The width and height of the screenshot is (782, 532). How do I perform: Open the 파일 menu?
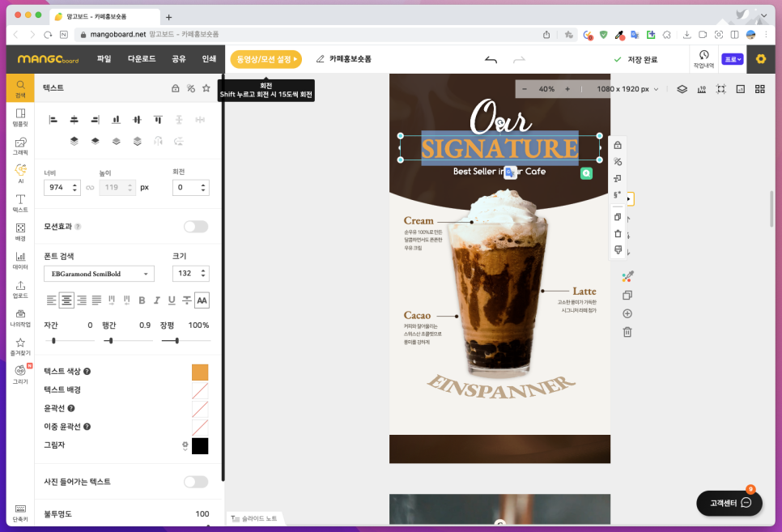tap(104, 59)
